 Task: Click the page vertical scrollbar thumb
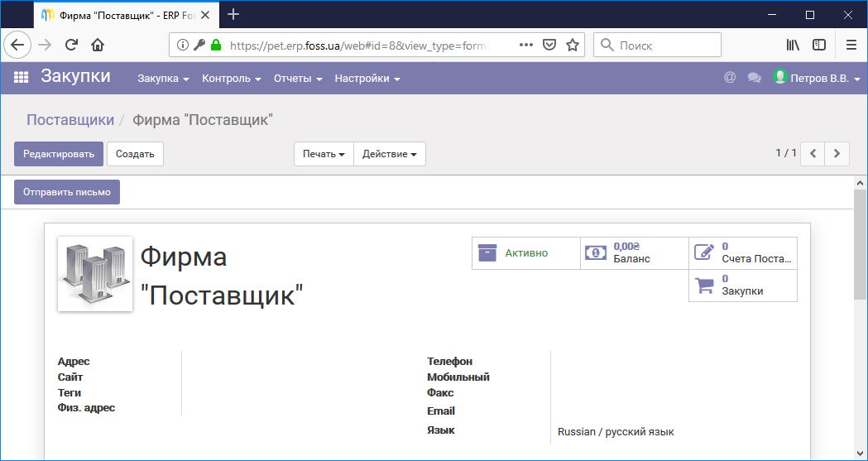pos(861,245)
